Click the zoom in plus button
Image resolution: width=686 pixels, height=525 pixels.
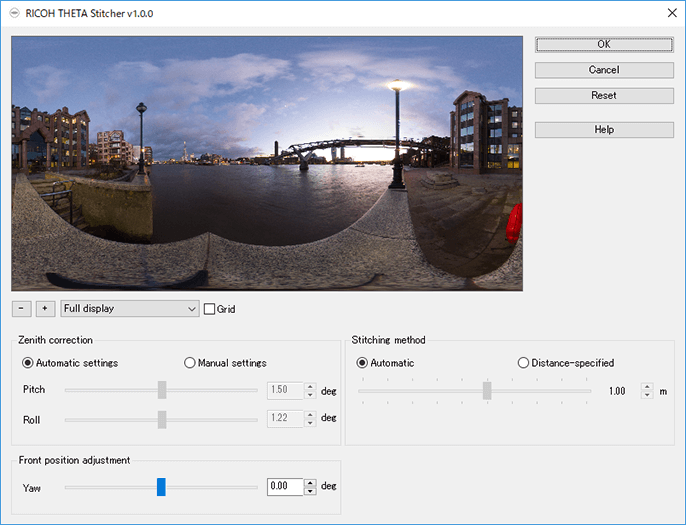(x=45, y=309)
